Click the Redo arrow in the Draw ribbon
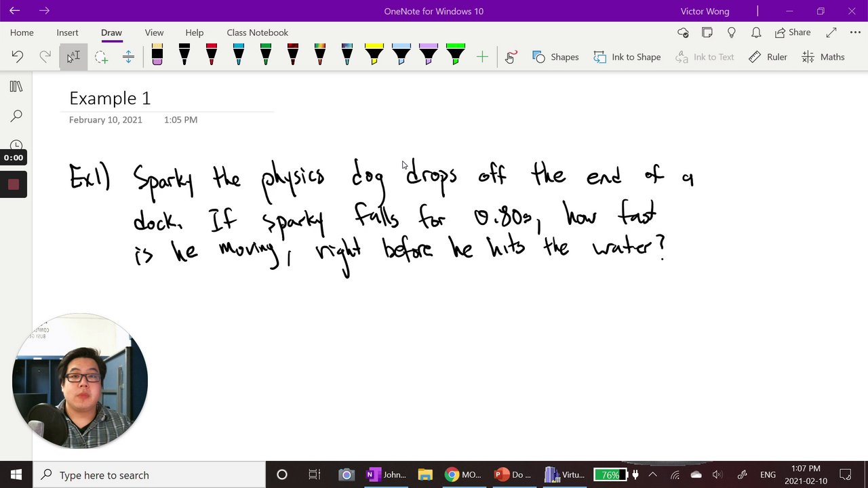Image resolution: width=868 pixels, height=488 pixels. (x=45, y=57)
